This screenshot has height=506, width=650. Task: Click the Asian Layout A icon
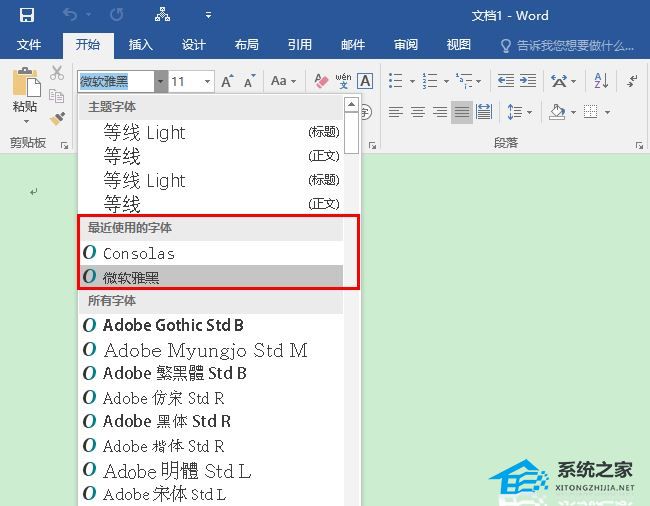tap(558, 81)
